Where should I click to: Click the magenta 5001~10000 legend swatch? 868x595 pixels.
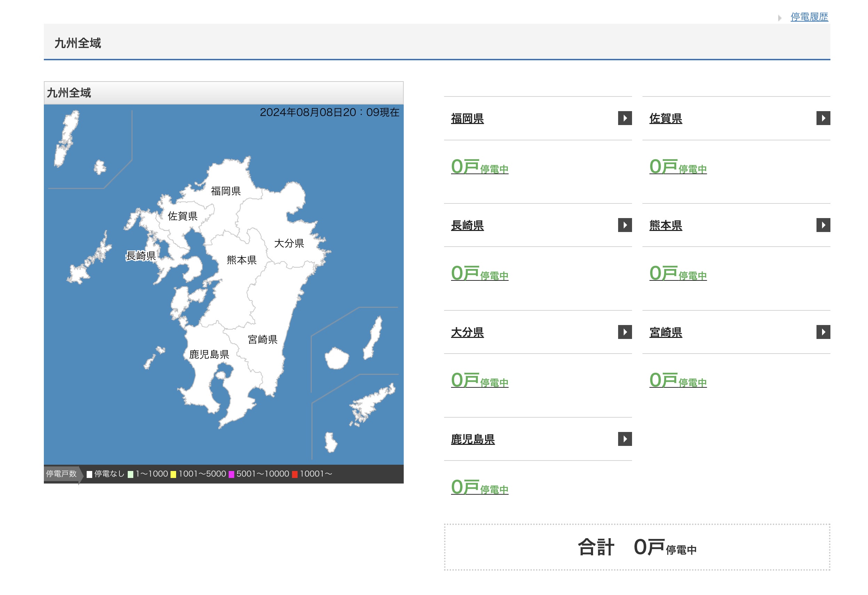231,474
